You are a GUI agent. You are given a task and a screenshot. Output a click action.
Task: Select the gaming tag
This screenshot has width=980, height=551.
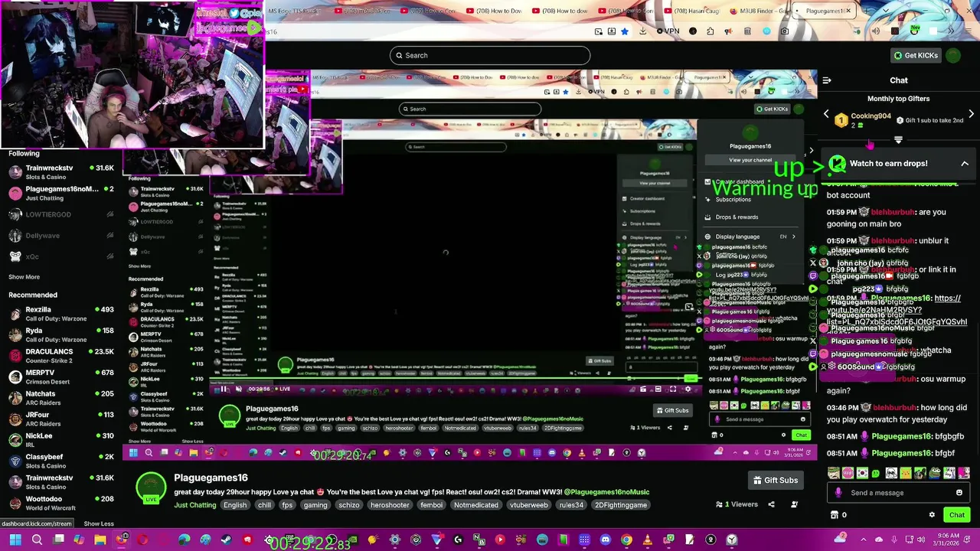coord(315,505)
